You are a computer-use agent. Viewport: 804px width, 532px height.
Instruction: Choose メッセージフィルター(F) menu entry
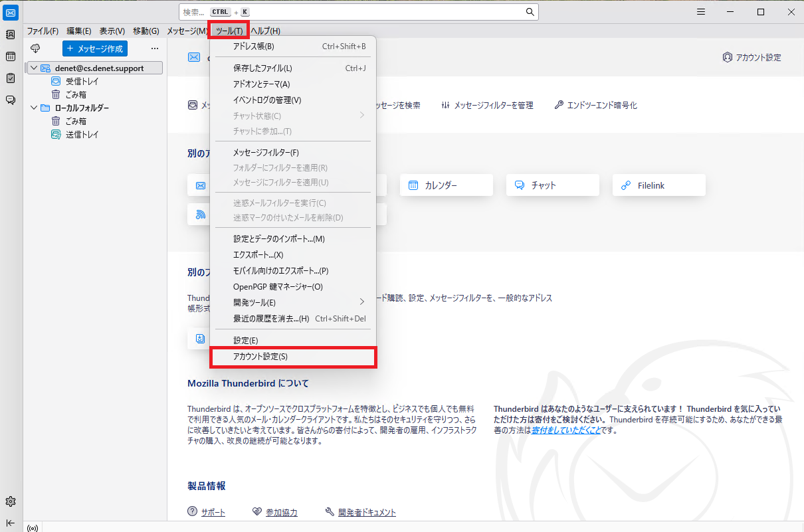click(293, 153)
